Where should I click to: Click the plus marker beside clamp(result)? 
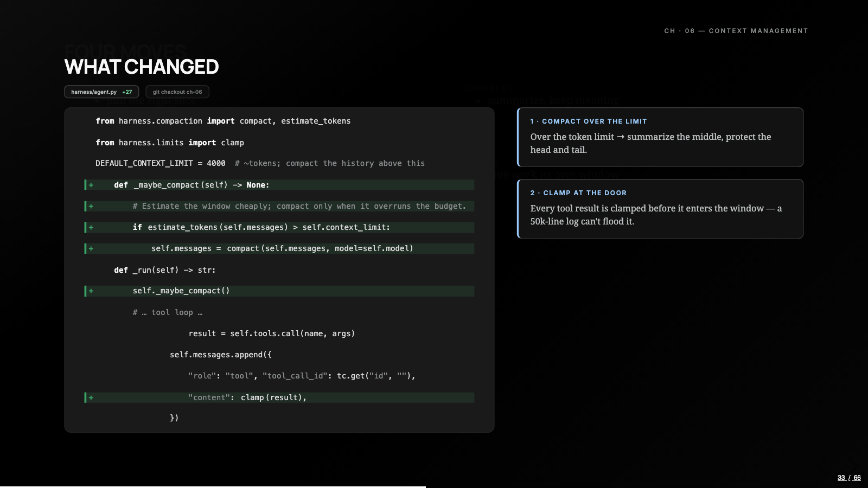click(91, 397)
